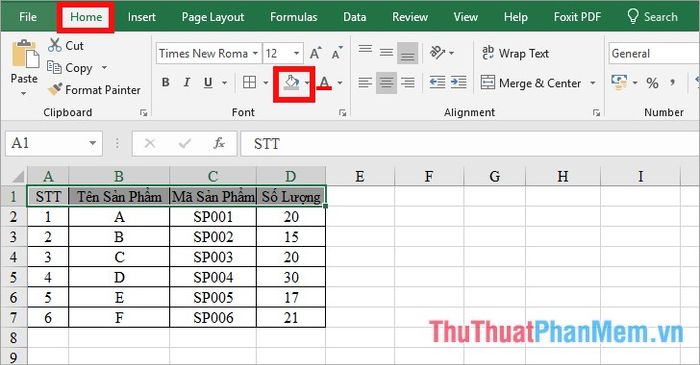The height and width of the screenshot is (365, 700).
Task: Click the Search lightbulb icon
Action: coord(633,17)
